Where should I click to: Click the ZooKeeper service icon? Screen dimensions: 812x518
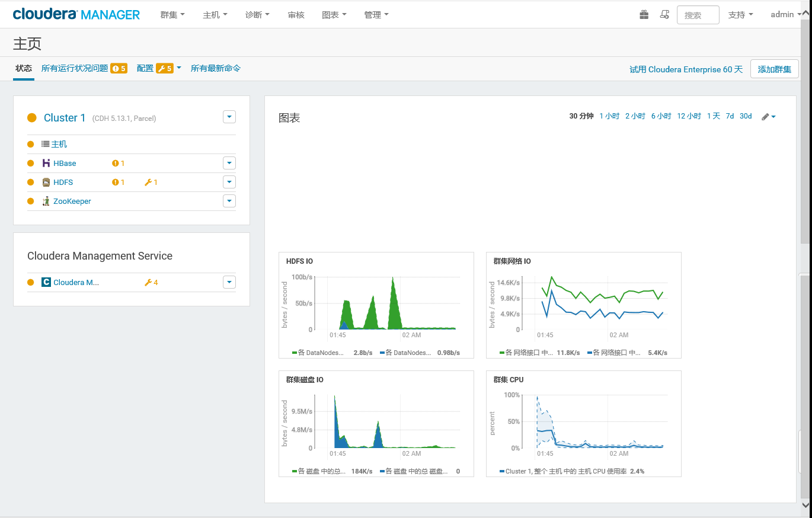coord(46,201)
